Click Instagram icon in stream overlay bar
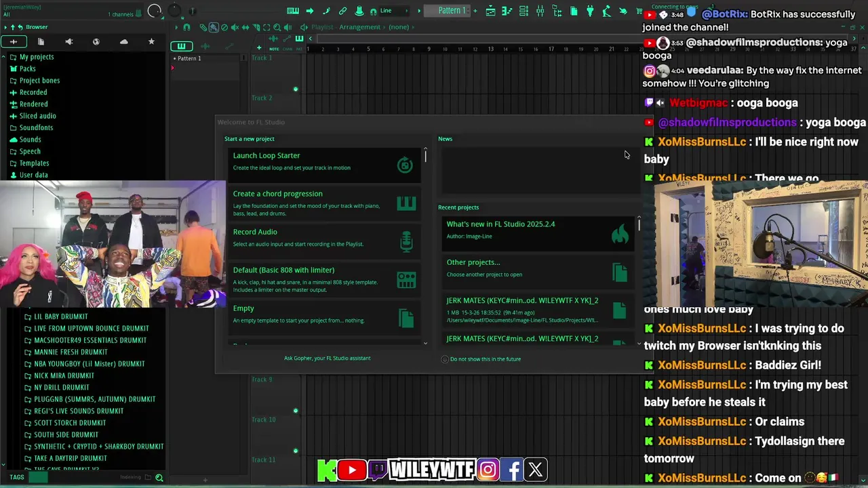Viewport: 868px width, 488px height. click(488, 470)
